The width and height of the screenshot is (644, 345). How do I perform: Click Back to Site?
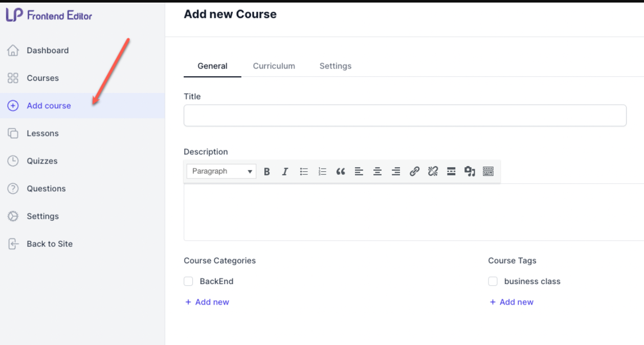(x=50, y=244)
